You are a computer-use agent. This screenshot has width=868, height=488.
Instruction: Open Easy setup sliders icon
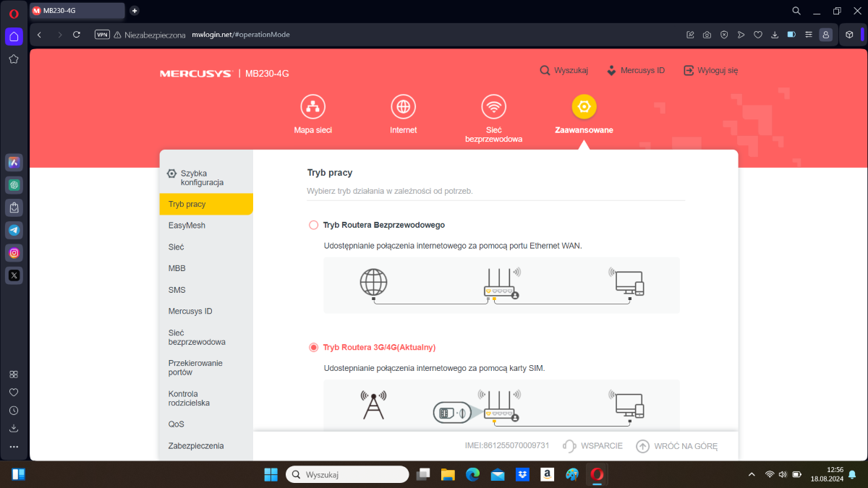coord(809,35)
